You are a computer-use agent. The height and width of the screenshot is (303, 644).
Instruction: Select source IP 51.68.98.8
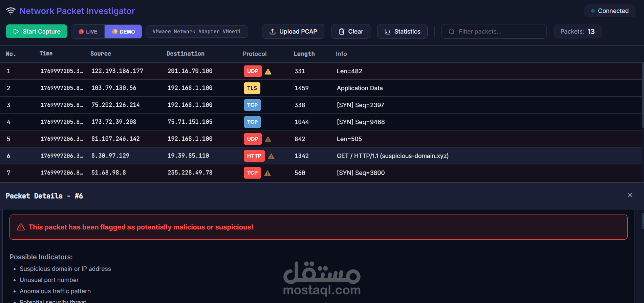(x=109, y=173)
